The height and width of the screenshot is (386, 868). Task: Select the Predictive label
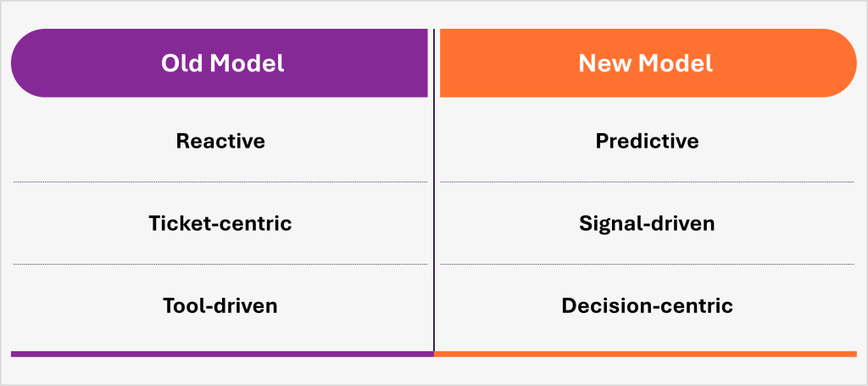pos(647,141)
